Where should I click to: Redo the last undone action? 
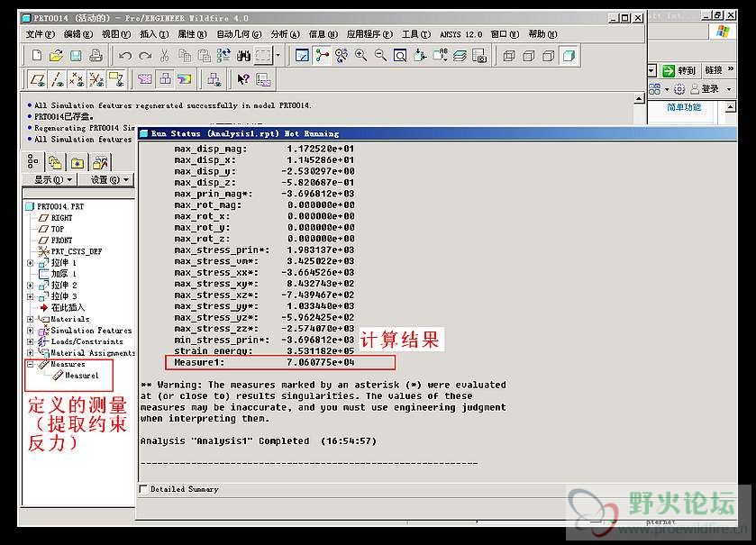click(145, 56)
